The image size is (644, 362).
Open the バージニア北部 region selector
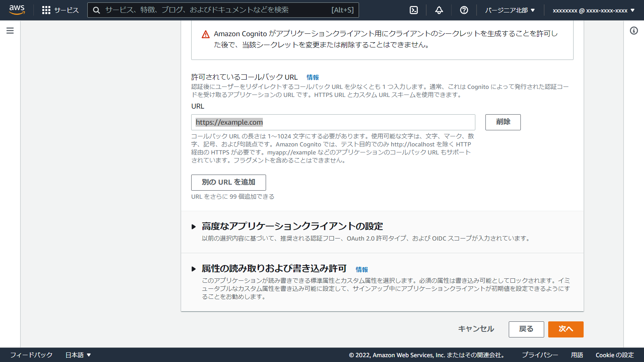pyautogui.click(x=510, y=10)
